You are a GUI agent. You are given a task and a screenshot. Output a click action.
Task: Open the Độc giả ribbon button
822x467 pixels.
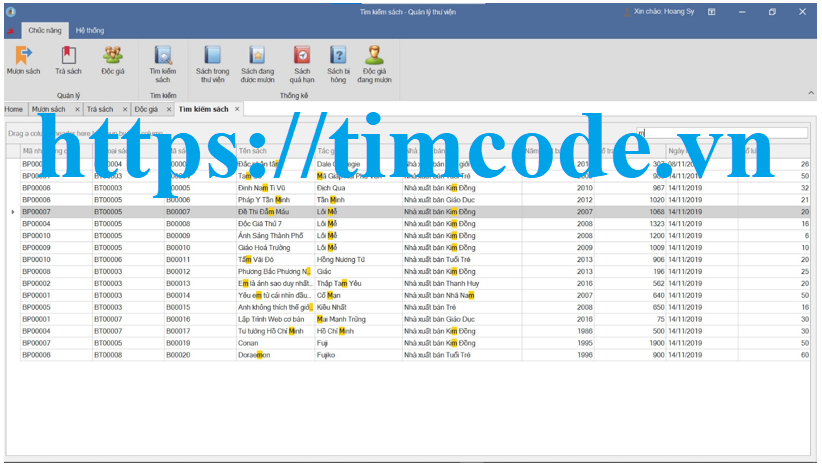[113, 61]
